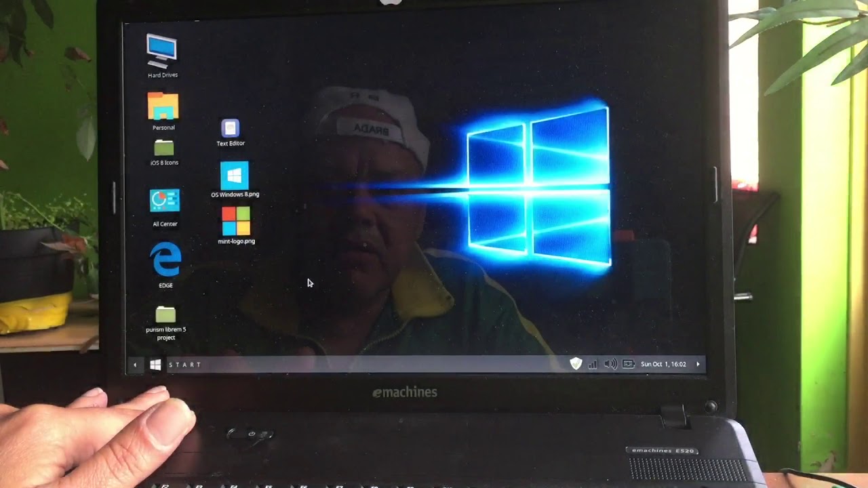Open the purism librem 5 project folder

click(x=165, y=314)
